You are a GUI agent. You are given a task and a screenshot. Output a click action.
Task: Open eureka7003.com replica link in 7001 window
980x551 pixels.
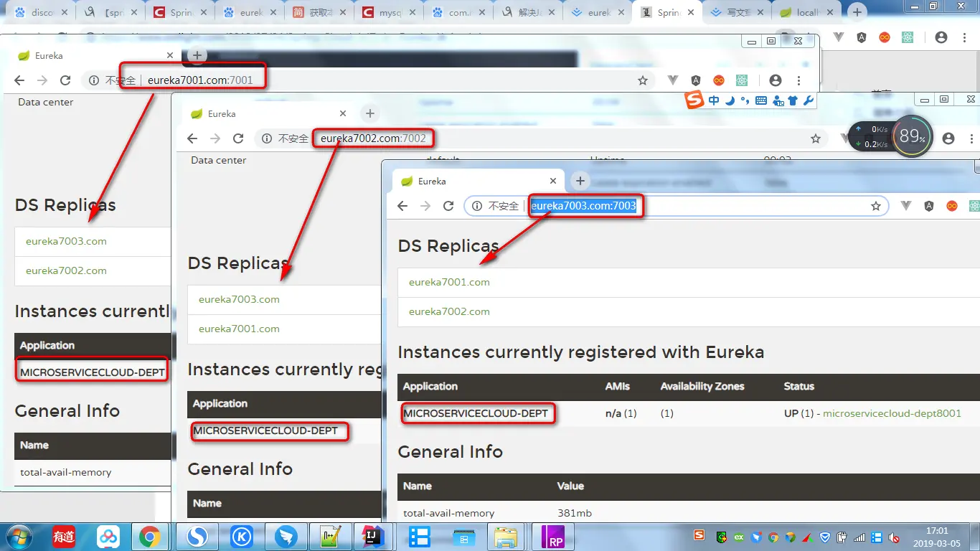coord(66,241)
